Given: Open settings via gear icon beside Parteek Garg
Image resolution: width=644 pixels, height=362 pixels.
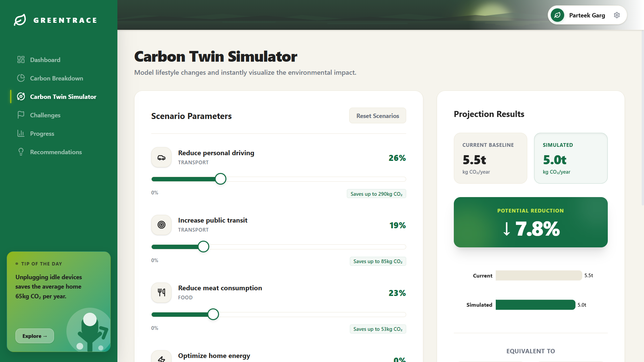Looking at the screenshot, I should pos(617,15).
